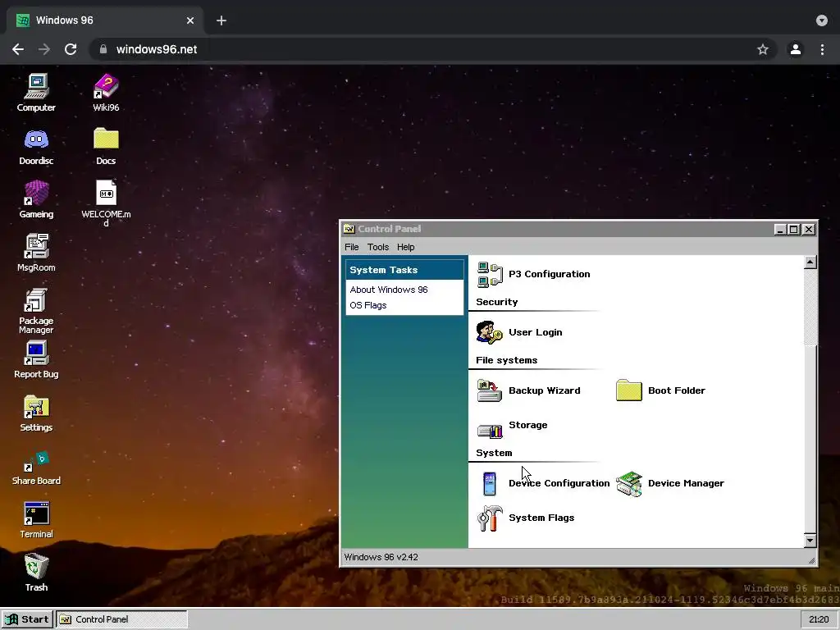Open the Boot Folder item
The width and height of the screenshot is (840, 630).
click(x=660, y=390)
